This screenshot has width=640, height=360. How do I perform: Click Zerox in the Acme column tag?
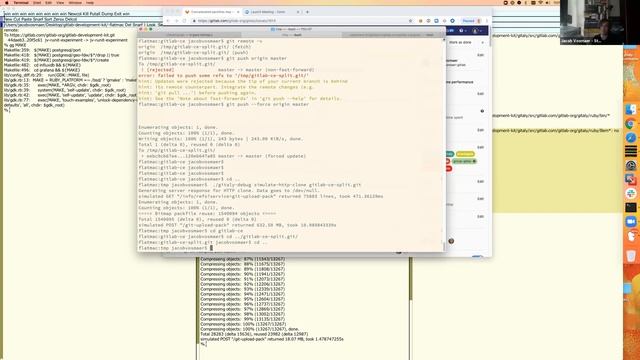coord(59,19)
